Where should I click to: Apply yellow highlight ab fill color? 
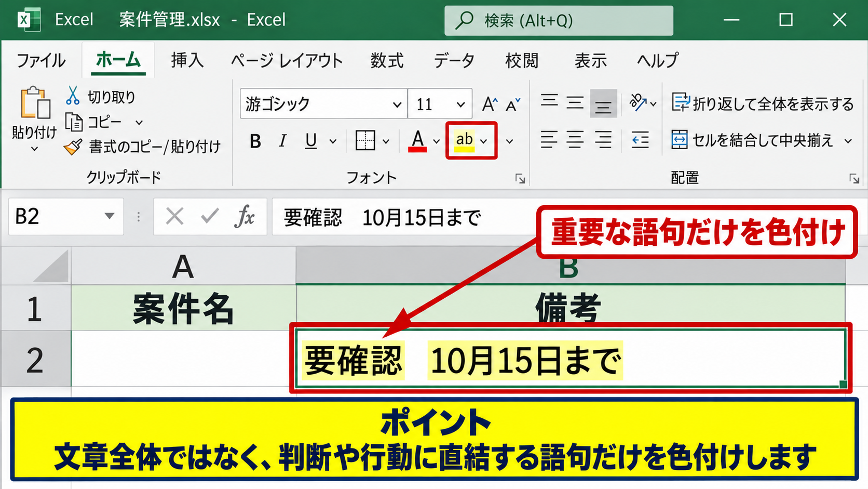464,140
